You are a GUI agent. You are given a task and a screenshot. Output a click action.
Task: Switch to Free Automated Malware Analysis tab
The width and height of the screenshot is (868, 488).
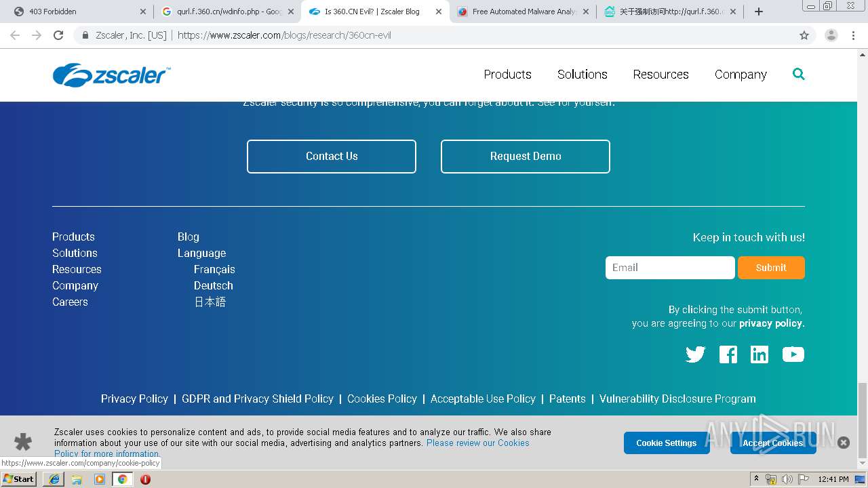tap(523, 12)
